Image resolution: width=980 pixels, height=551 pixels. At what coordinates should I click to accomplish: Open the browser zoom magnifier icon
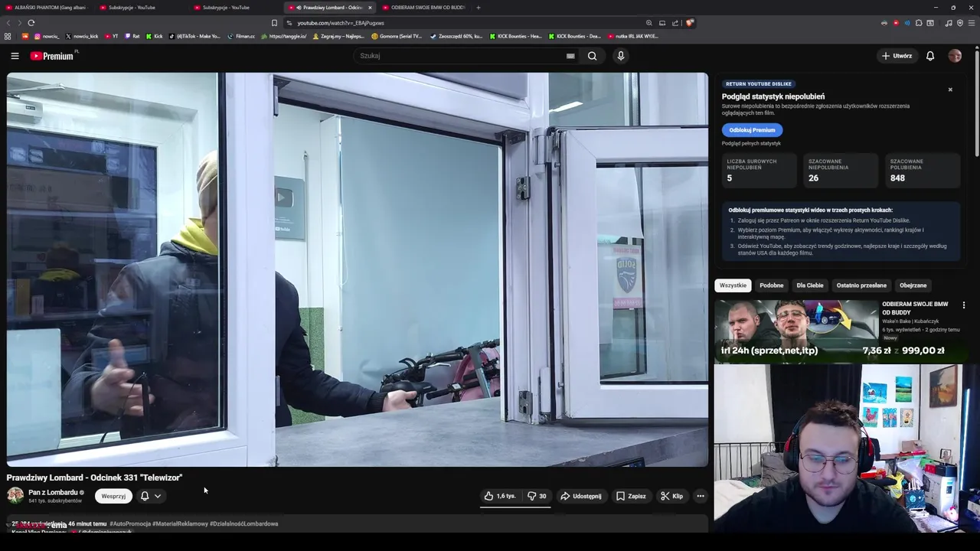(649, 23)
